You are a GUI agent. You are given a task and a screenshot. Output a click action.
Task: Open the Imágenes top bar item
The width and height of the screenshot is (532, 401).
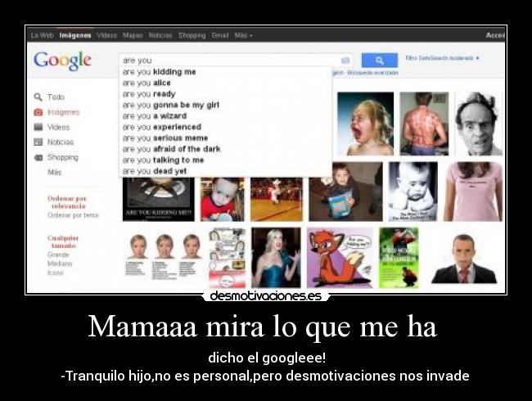(x=75, y=35)
